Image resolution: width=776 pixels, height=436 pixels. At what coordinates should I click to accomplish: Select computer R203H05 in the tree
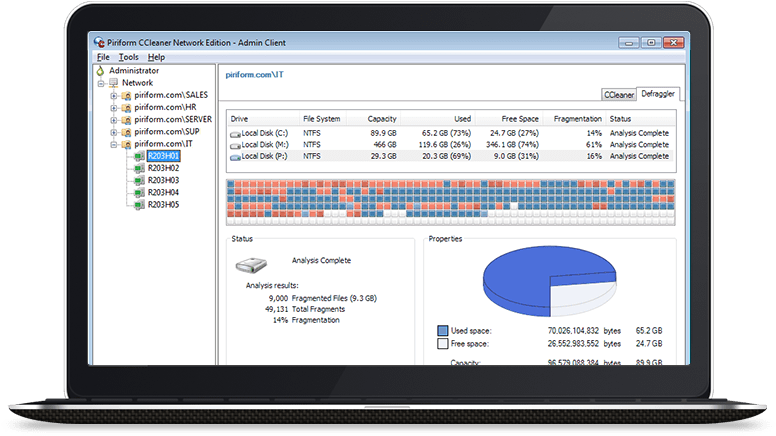tap(163, 204)
